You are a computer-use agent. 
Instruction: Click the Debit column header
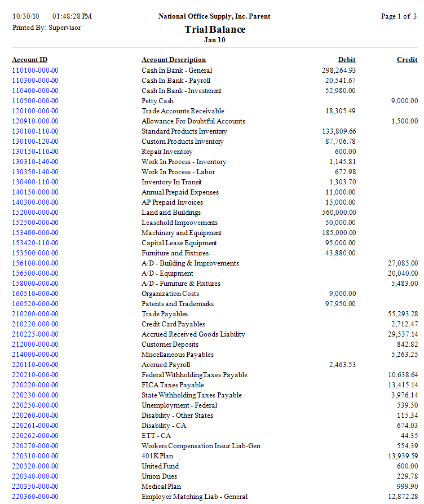pos(347,60)
